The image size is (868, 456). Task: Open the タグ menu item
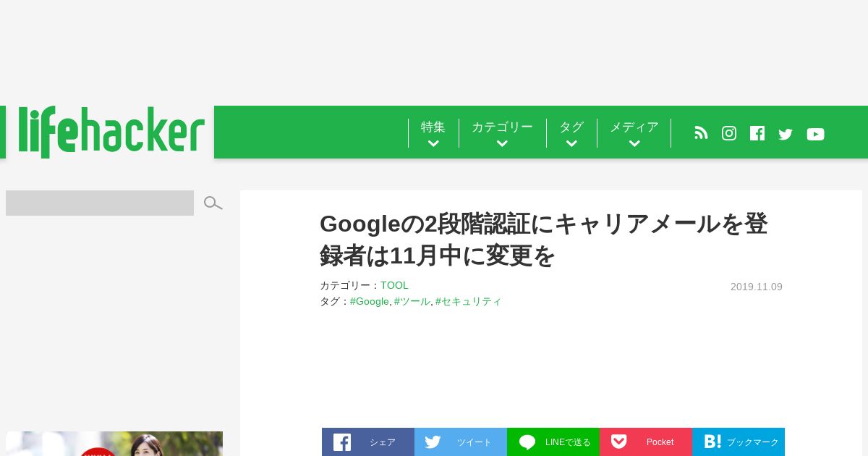(x=571, y=127)
